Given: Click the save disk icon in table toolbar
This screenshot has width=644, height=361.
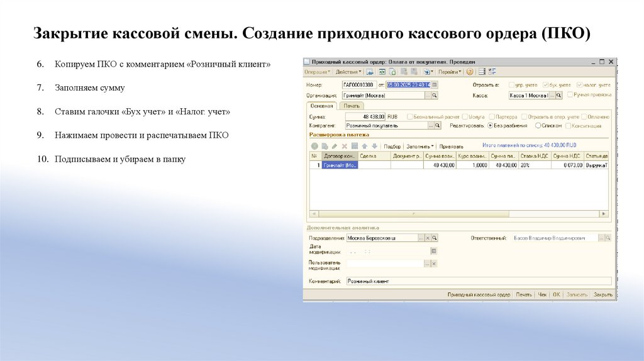Looking at the screenshot, I should pos(355,146).
